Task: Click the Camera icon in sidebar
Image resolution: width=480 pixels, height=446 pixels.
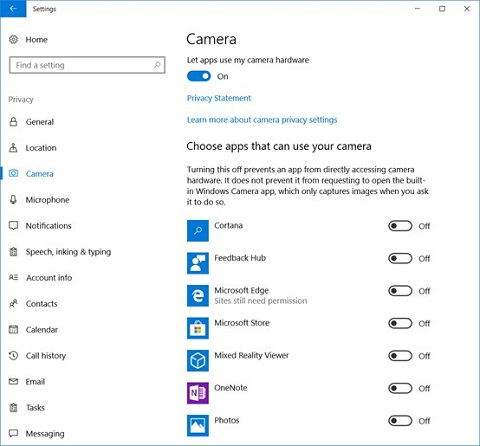Action: (x=13, y=173)
